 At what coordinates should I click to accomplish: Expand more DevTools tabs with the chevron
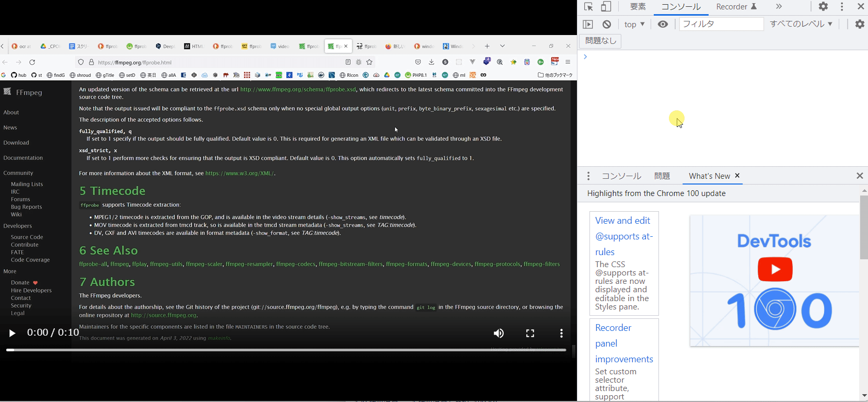coord(779,7)
